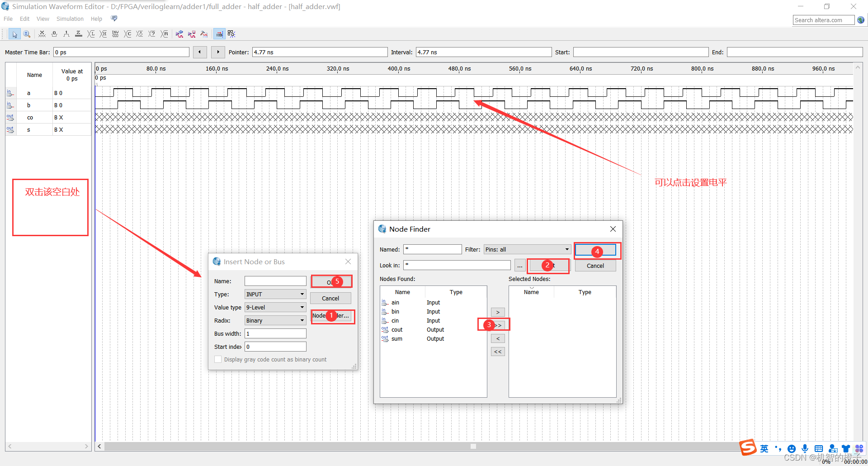
Task: Click the name panel scrollbar right arrow
Action: click(86, 447)
